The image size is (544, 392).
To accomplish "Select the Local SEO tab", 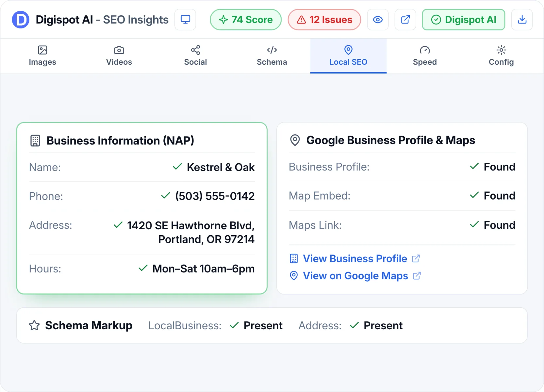I will (x=348, y=56).
